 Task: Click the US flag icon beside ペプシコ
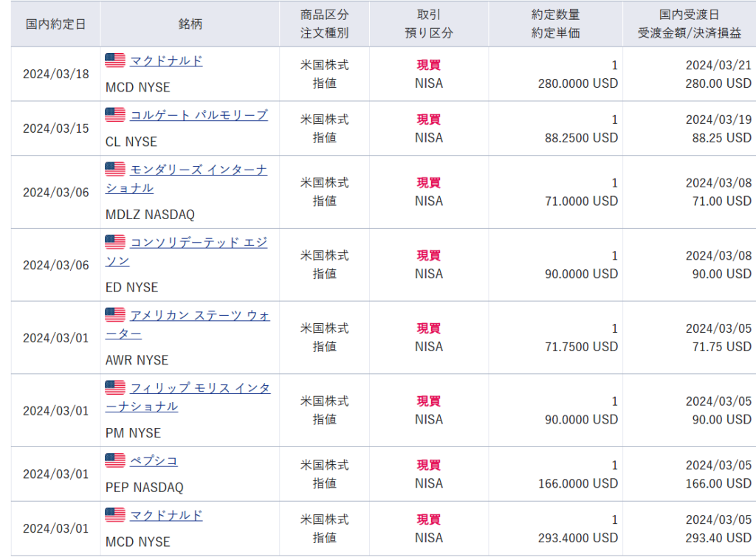pyautogui.click(x=115, y=460)
